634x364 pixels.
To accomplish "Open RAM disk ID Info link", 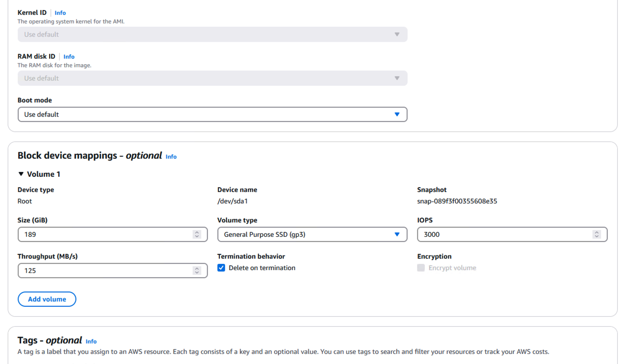I will point(69,57).
